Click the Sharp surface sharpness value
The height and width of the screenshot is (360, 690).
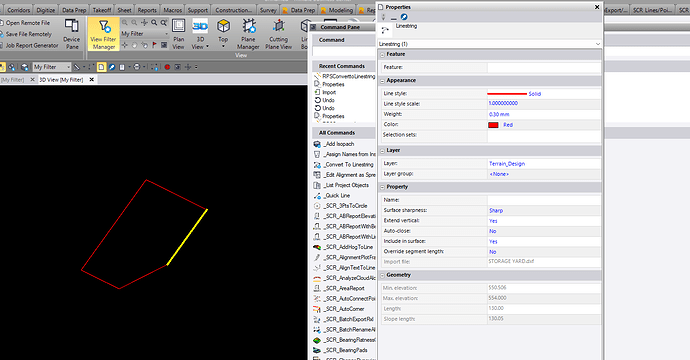pos(496,210)
